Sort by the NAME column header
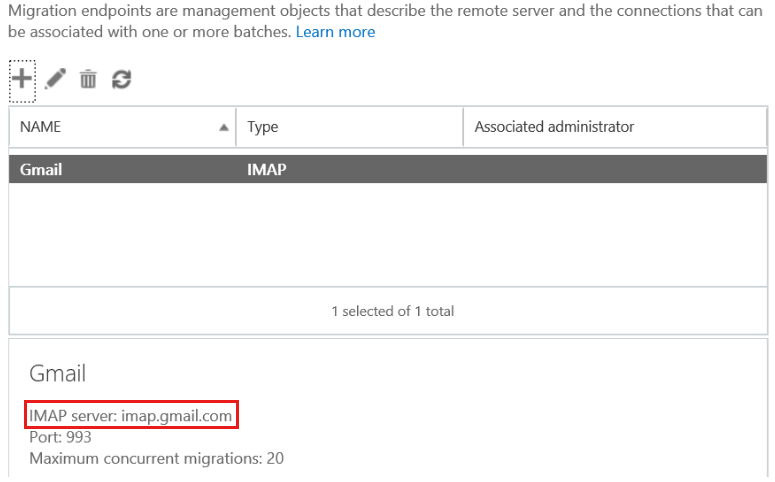775x482 pixels. click(123, 127)
